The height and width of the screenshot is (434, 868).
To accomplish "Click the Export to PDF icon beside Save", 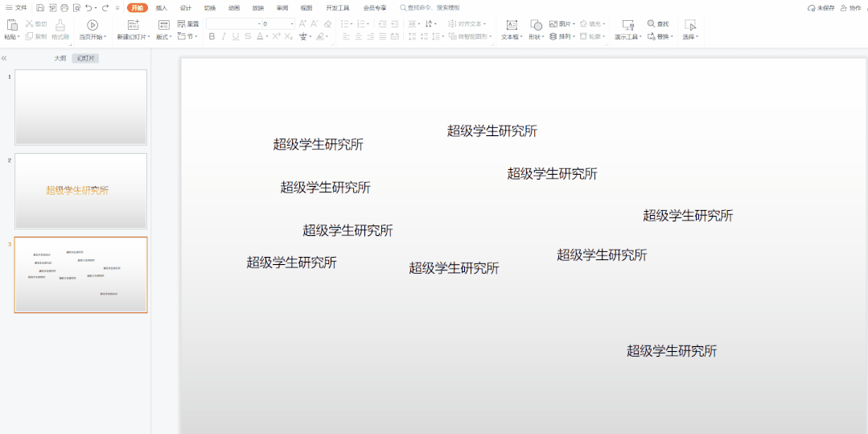I will coord(52,8).
